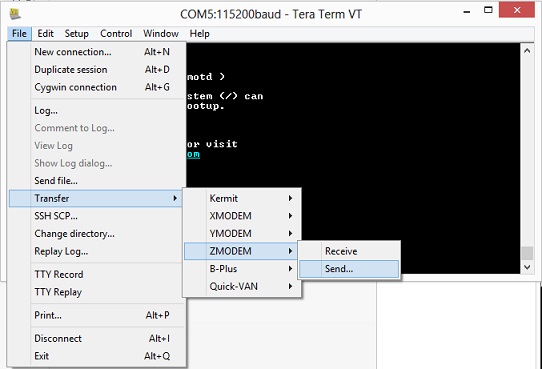The height and width of the screenshot is (369, 542).
Task: Expand the Kermit transfer submenu
Action: (x=242, y=198)
